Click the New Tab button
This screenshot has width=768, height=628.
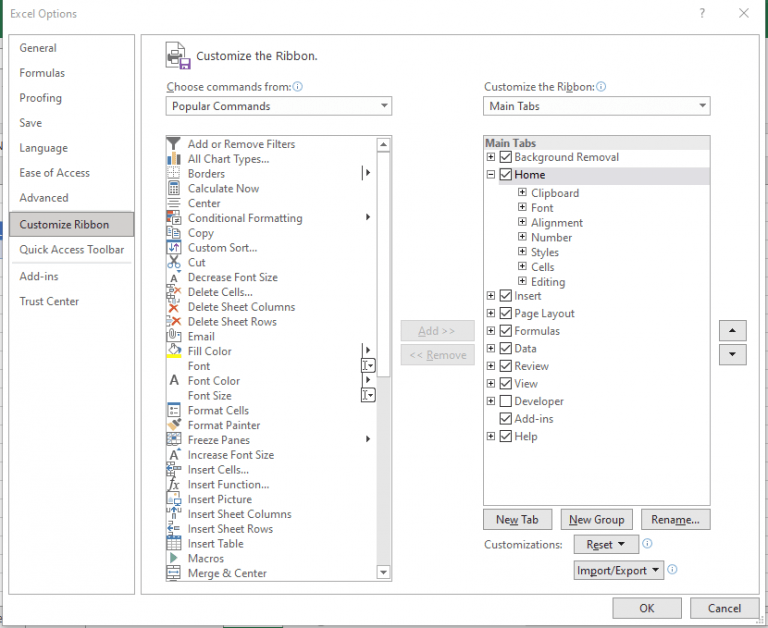pyautogui.click(x=517, y=520)
